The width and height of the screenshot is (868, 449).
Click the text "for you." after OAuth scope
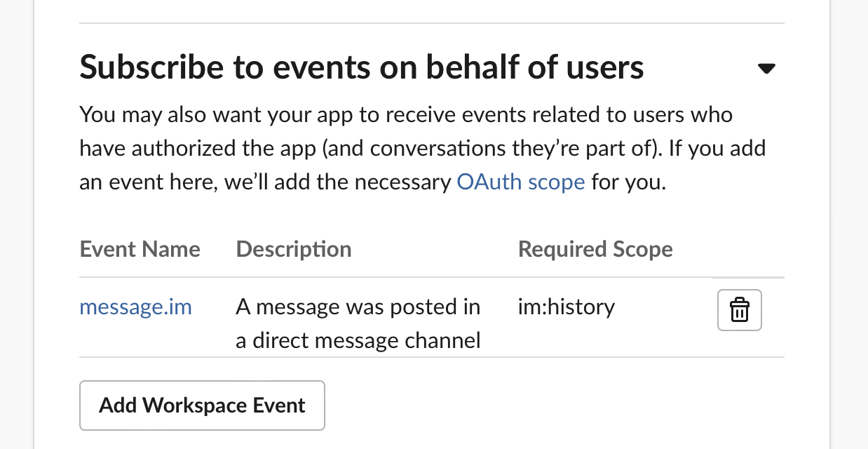tap(628, 182)
